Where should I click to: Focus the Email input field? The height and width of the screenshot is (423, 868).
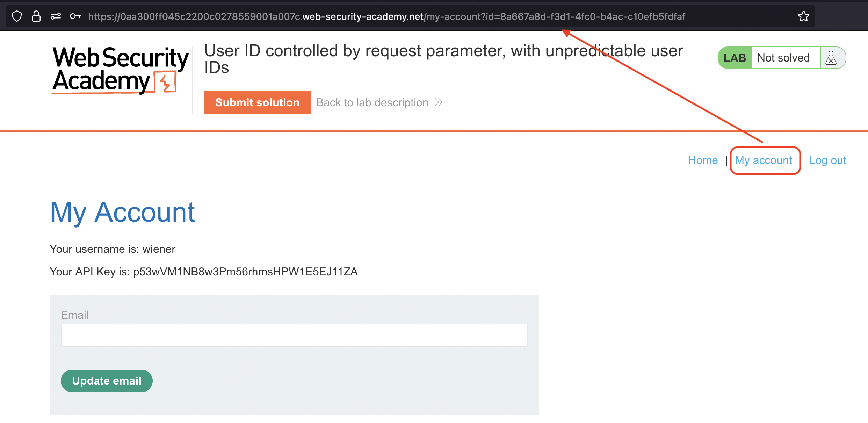294,335
